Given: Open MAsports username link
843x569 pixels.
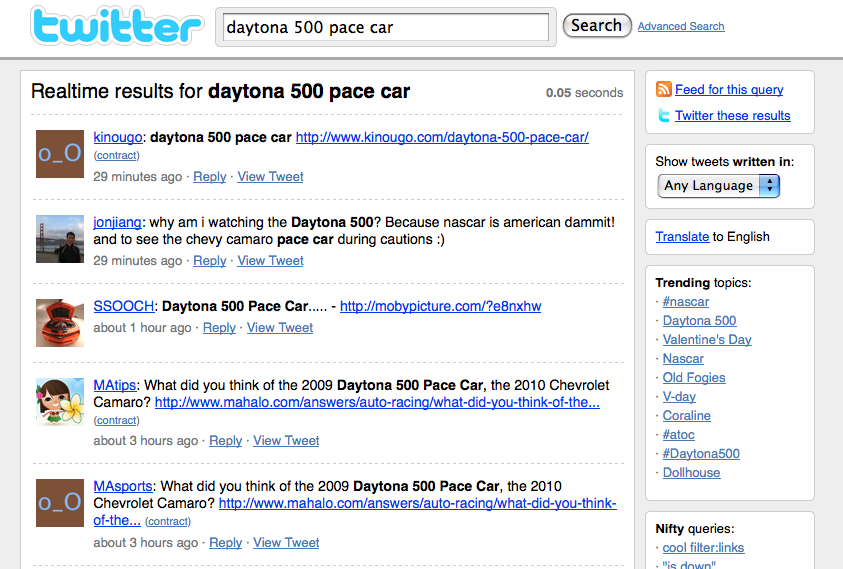Looking at the screenshot, I should pos(123,486).
